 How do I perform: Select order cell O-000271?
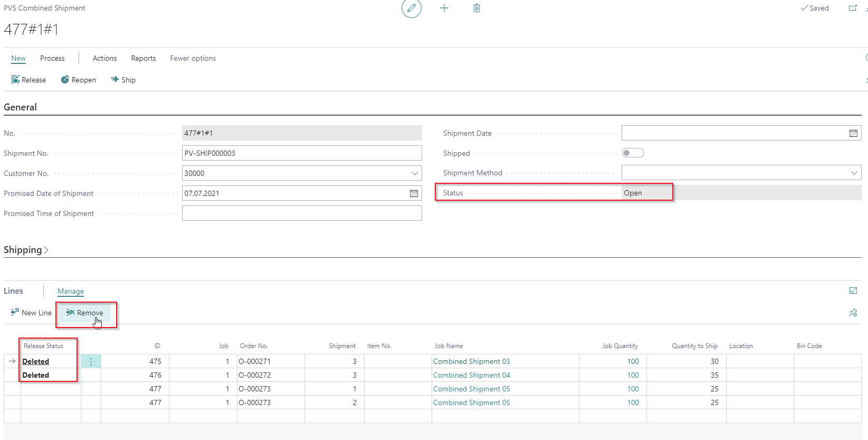pyautogui.click(x=271, y=361)
